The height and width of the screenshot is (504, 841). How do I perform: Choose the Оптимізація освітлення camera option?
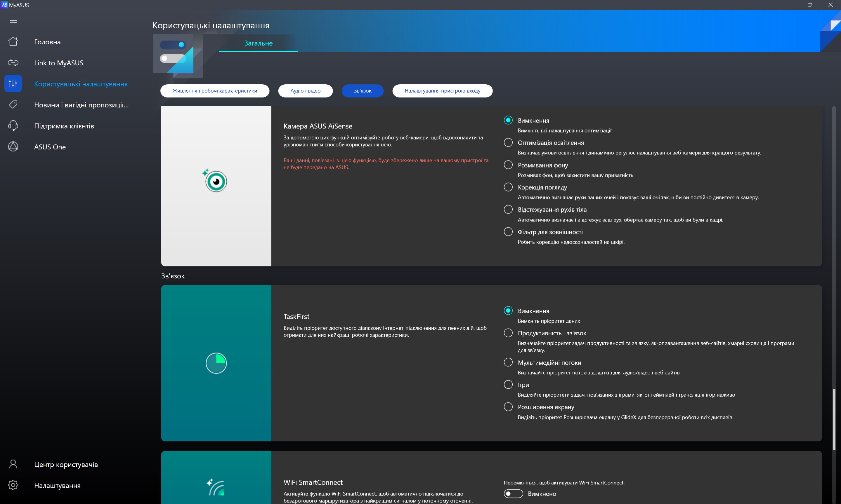[x=508, y=143]
